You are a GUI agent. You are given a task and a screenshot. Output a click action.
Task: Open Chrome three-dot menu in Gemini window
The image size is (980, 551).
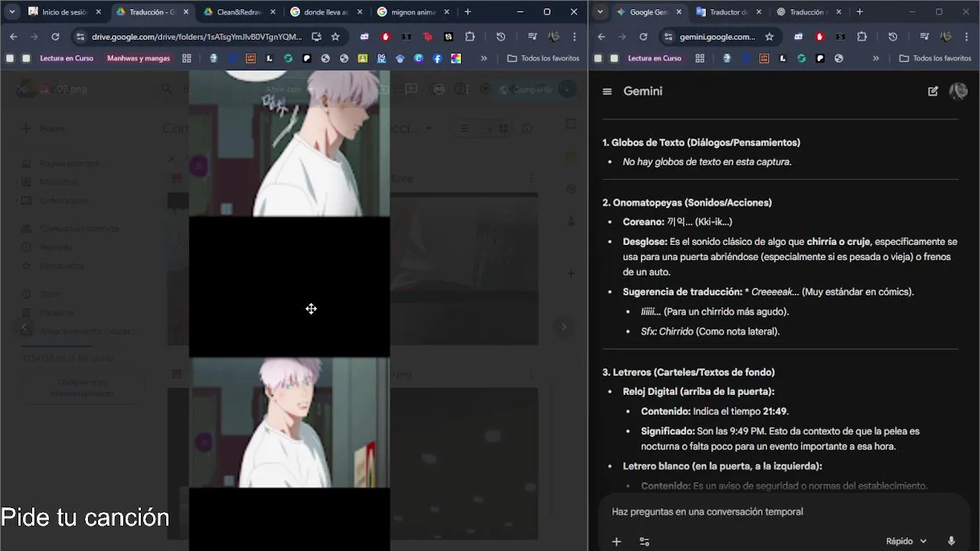click(966, 37)
